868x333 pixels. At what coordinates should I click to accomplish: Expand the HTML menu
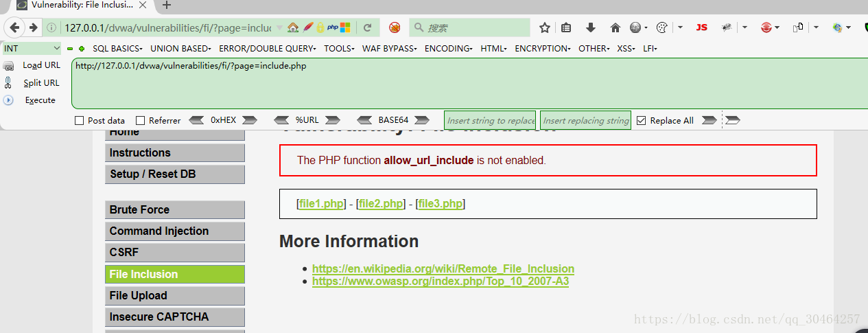tap(493, 49)
